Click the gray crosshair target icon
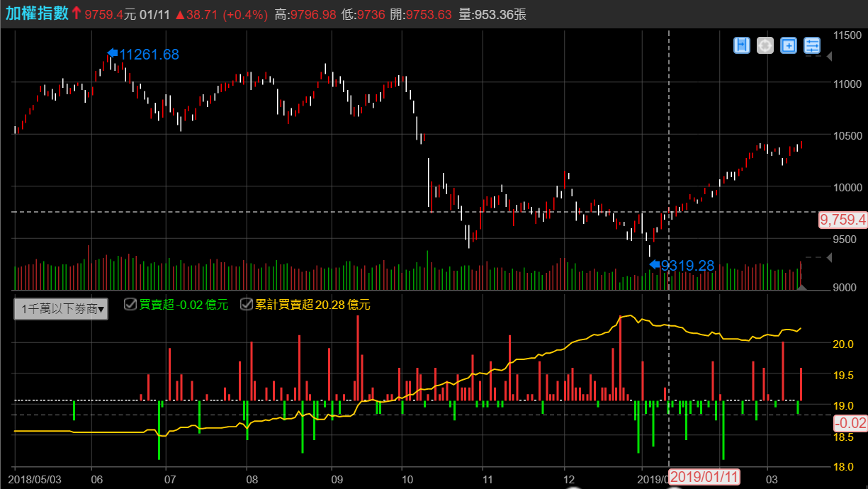The width and height of the screenshot is (868, 489). [765, 45]
